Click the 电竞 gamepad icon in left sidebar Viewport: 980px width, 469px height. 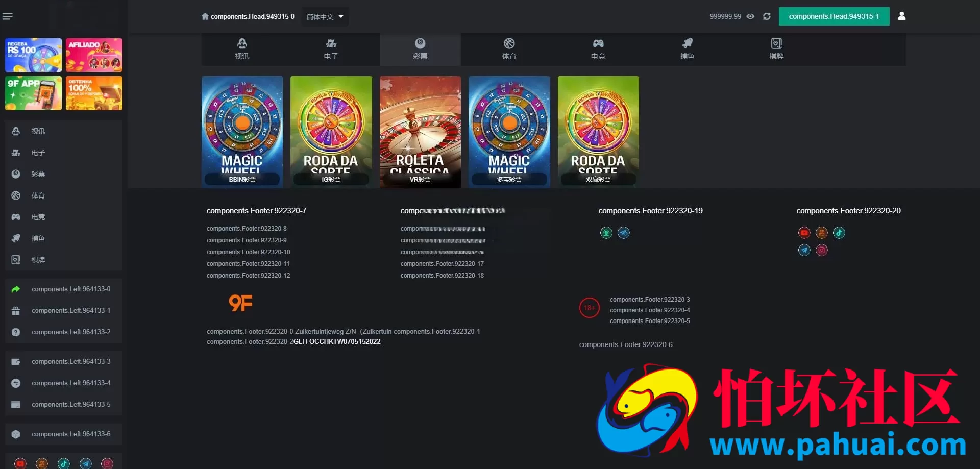(16, 217)
